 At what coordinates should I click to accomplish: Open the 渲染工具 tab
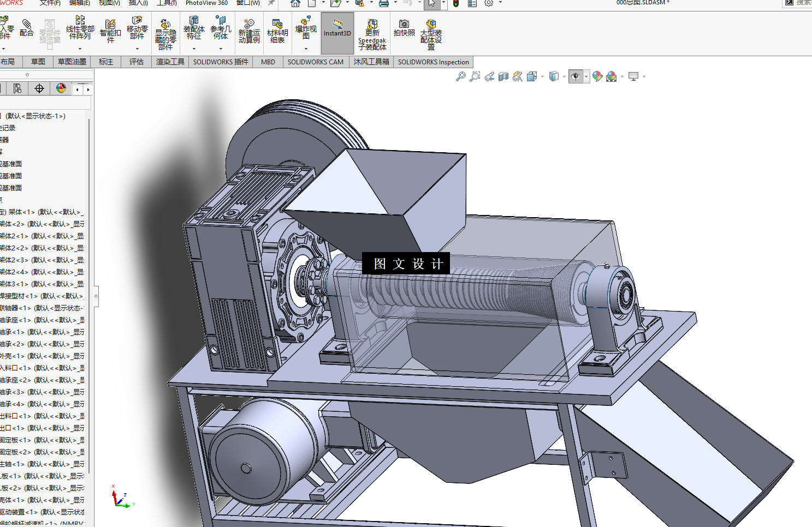coord(170,62)
